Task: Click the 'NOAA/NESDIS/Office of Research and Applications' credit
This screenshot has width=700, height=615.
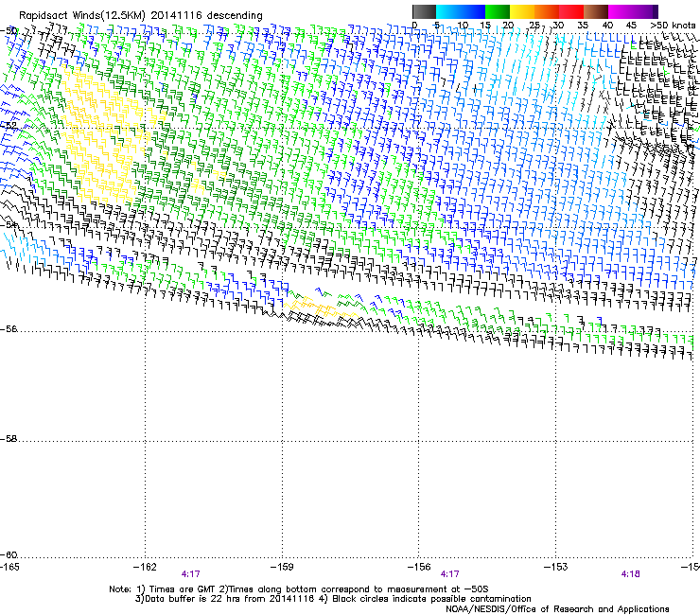Action: (557, 609)
